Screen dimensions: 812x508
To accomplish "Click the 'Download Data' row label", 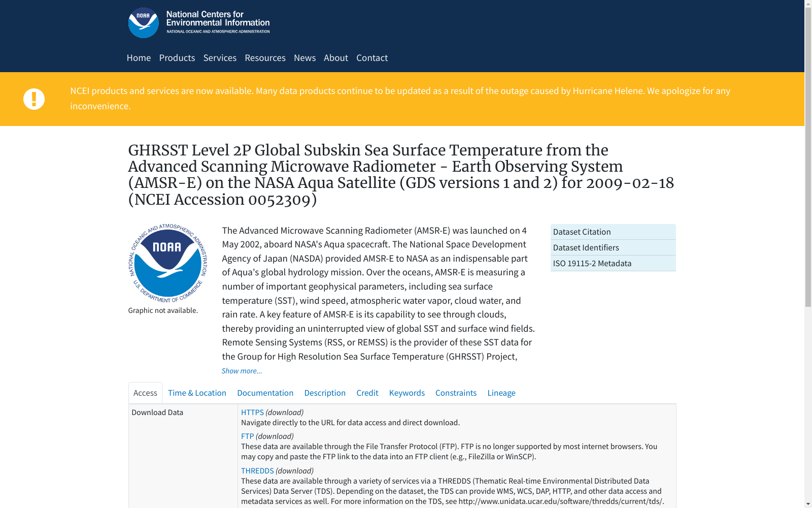I will 157,412.
